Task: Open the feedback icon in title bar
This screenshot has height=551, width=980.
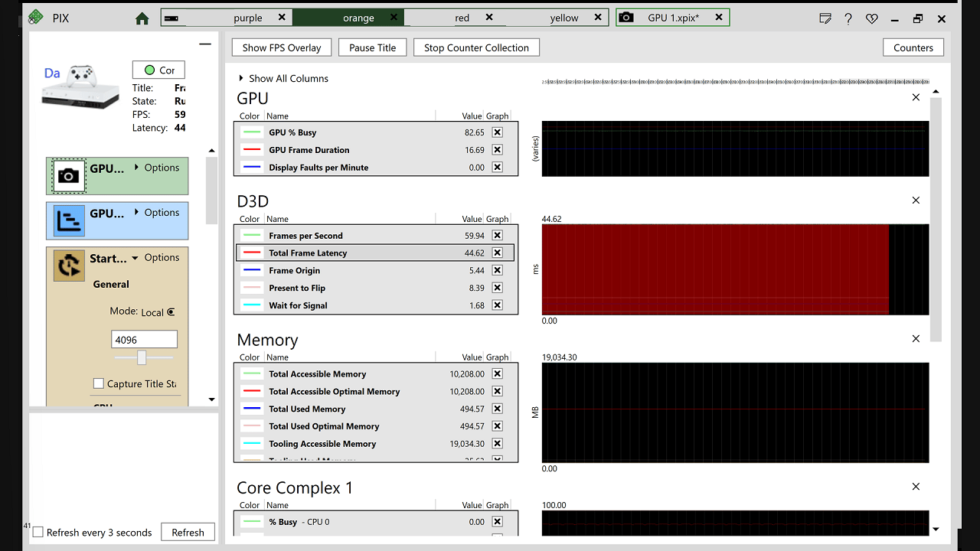Action: point(825,18)
